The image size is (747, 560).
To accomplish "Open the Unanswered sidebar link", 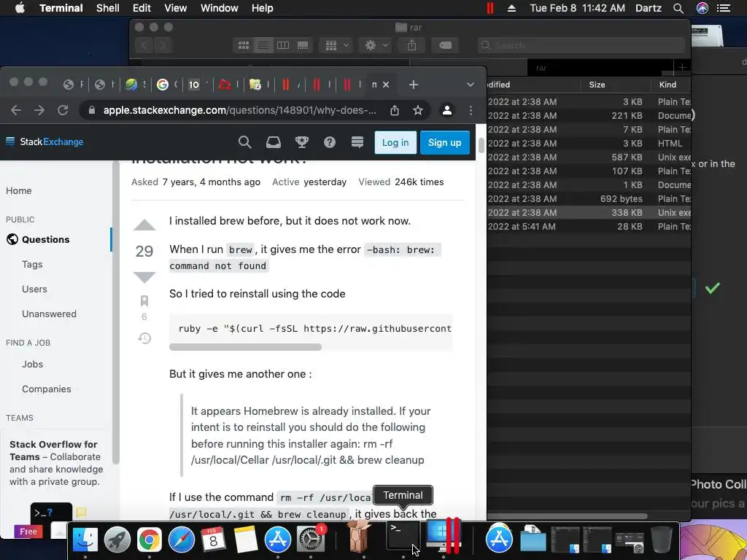I will click(x=49, y=314).
